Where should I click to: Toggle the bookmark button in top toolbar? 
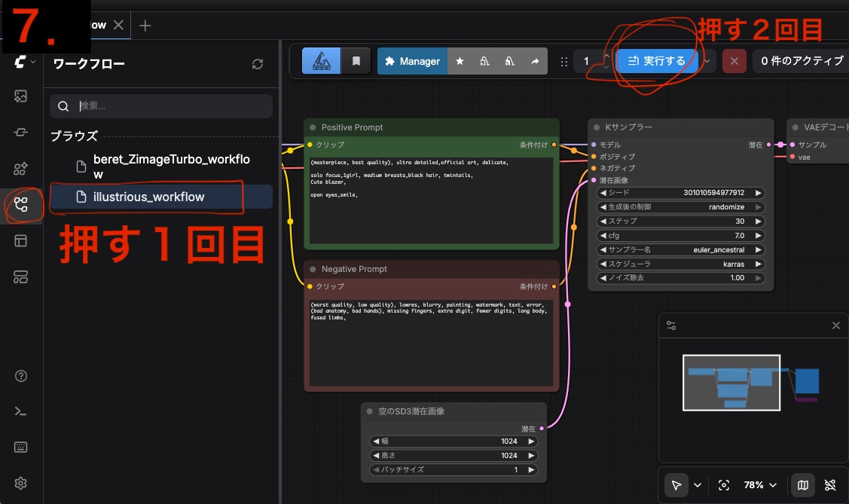(x=356, y=61)
